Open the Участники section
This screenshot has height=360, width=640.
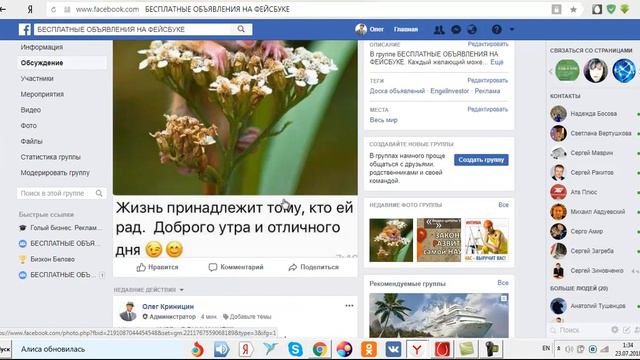click(x=37, y=78)
